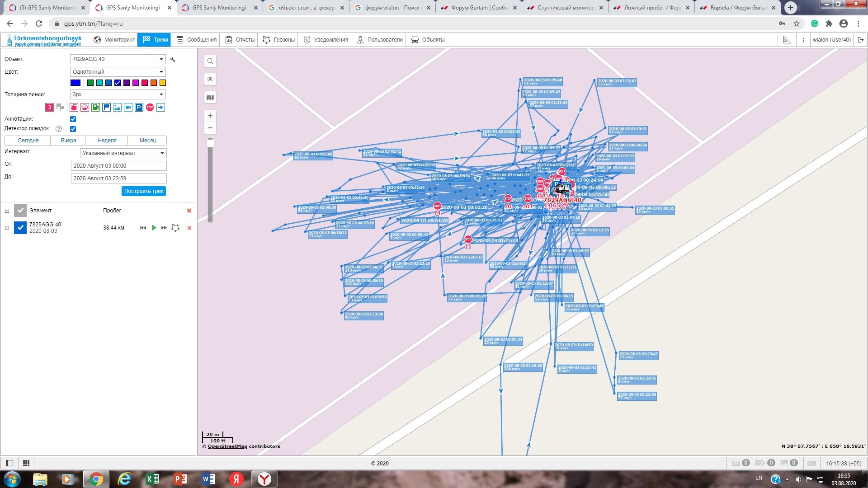Toggle the fuel filling marker icon
The image size is (868, 488).
95,107
